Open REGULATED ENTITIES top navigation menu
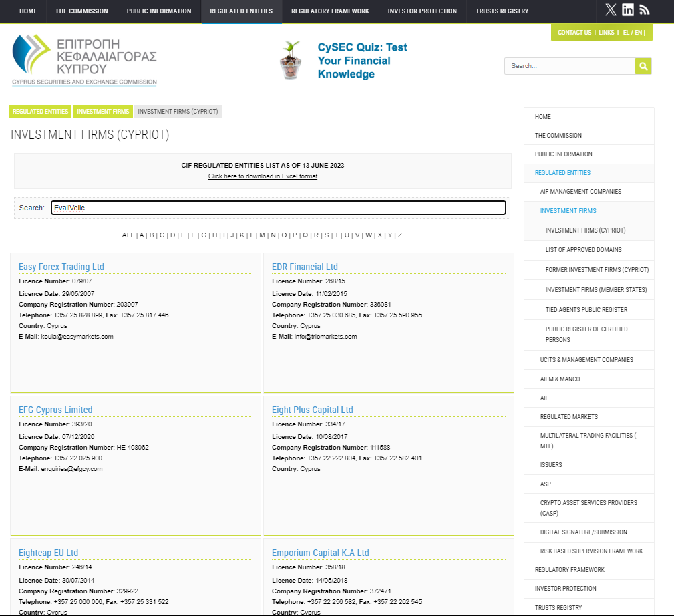This screenshot has width=674, height=616. coord(241,11)
